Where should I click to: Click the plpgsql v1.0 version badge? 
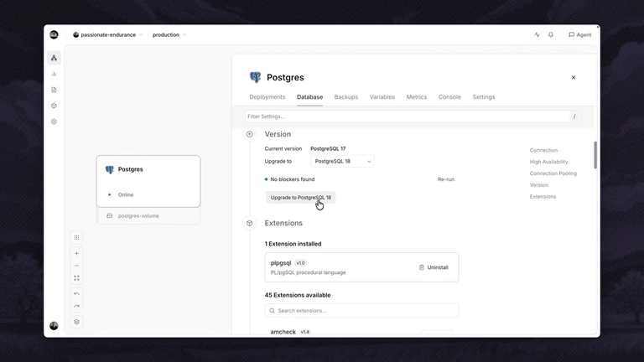tap(301, 263)
